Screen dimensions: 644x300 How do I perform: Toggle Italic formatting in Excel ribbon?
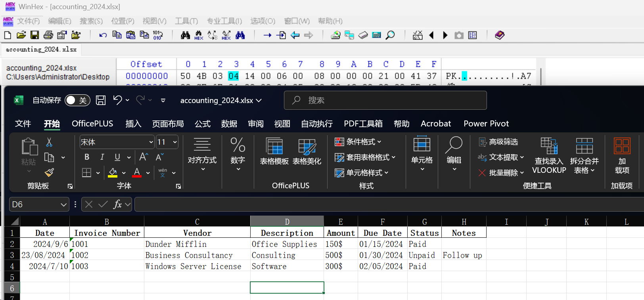[x=102, y=157]
